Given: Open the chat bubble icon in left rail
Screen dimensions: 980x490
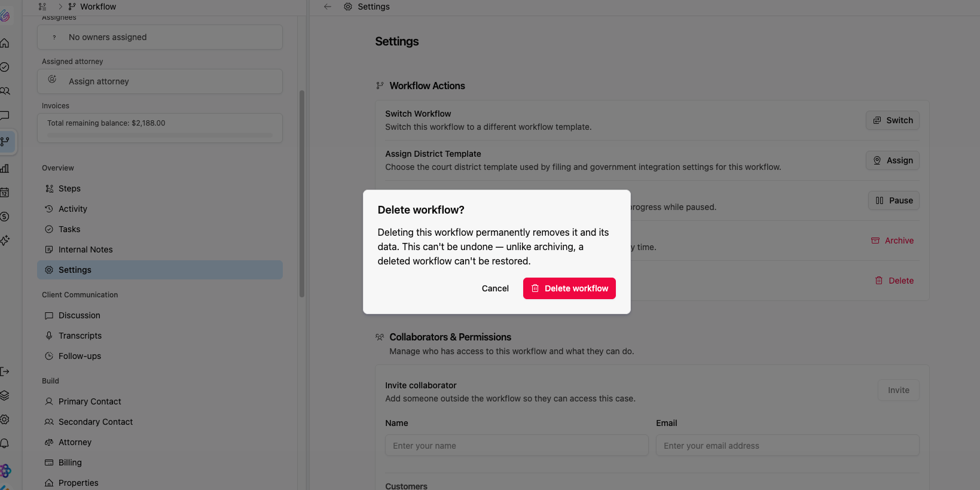Looking at the screenshot, I should tap(5, 115).
